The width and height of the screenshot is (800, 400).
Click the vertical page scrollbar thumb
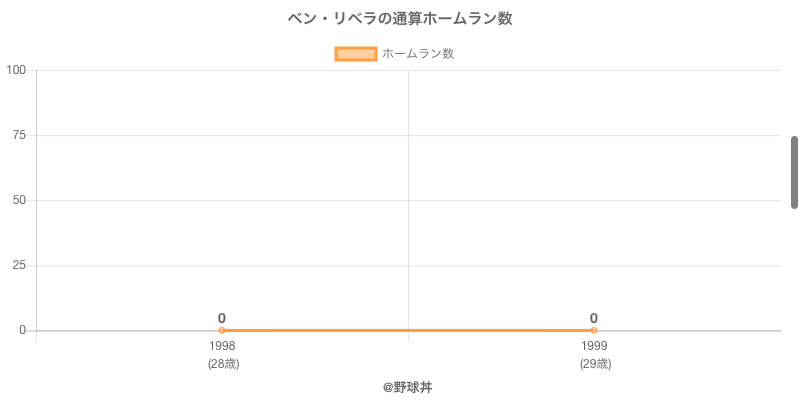pos(794,172)
